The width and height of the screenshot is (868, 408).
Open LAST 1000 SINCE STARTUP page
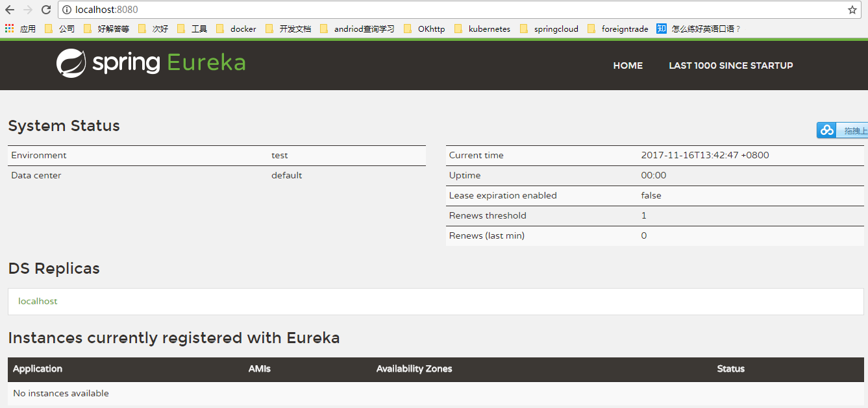click(x=731, y=66)
